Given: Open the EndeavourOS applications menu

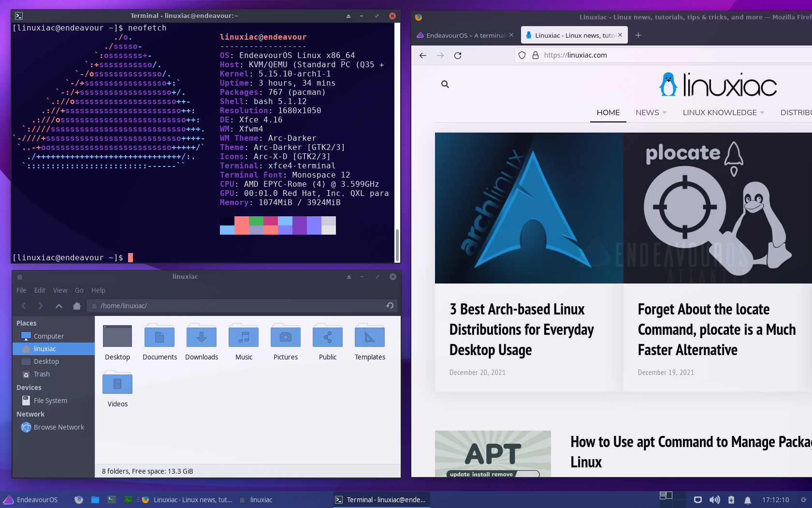Looking at the screenshot, I should pyautogui.click(x=31, y=500).
